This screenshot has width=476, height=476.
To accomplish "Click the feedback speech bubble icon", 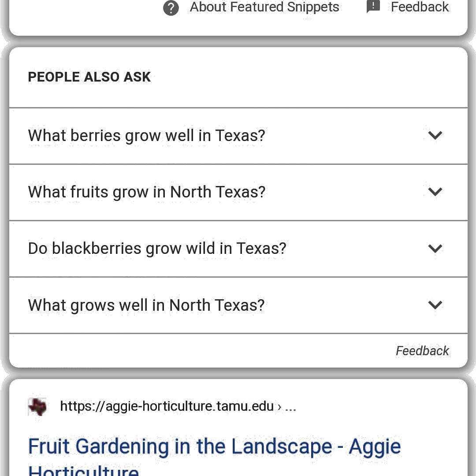I will [x=373, y=7].
